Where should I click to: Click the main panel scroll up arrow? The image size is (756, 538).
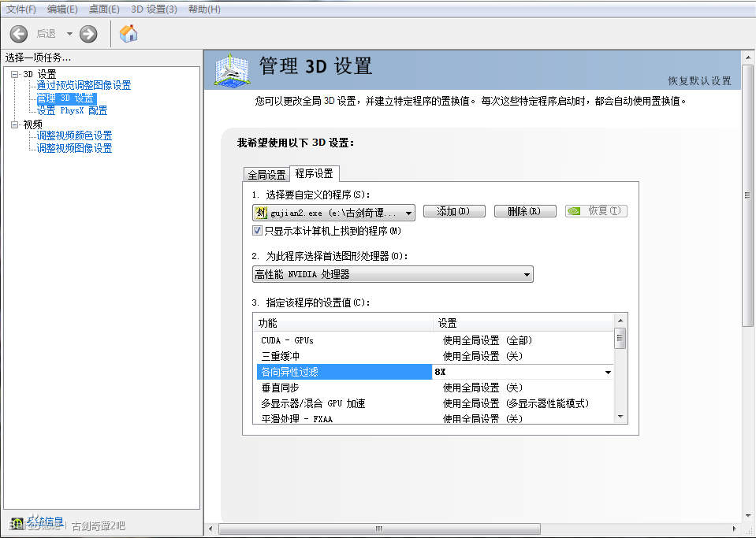(x=748, y=58)
